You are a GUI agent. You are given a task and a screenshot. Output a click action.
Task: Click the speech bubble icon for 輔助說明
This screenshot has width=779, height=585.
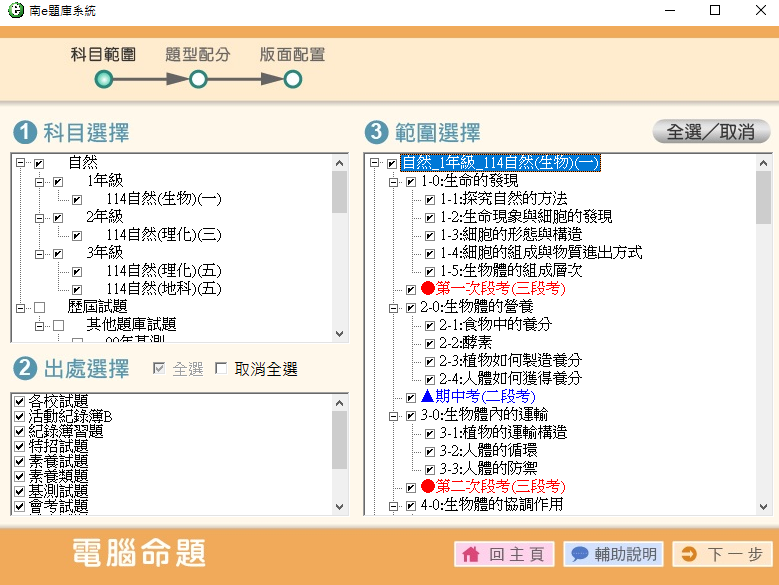[579, 554]
